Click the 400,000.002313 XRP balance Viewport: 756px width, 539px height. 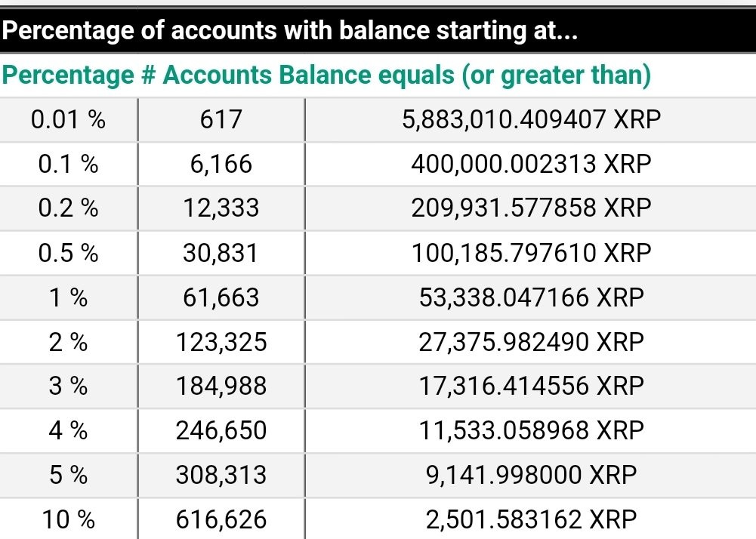click(531, 164)
